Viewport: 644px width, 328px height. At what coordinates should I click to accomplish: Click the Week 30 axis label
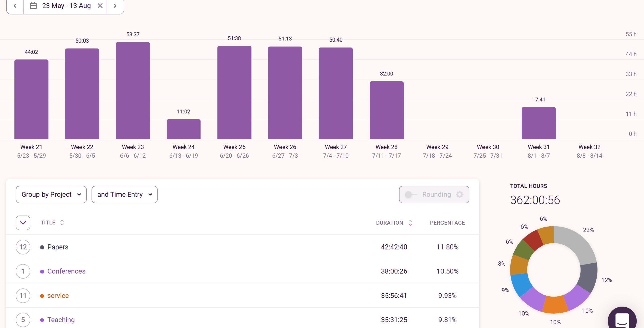[x=488, y=147]
